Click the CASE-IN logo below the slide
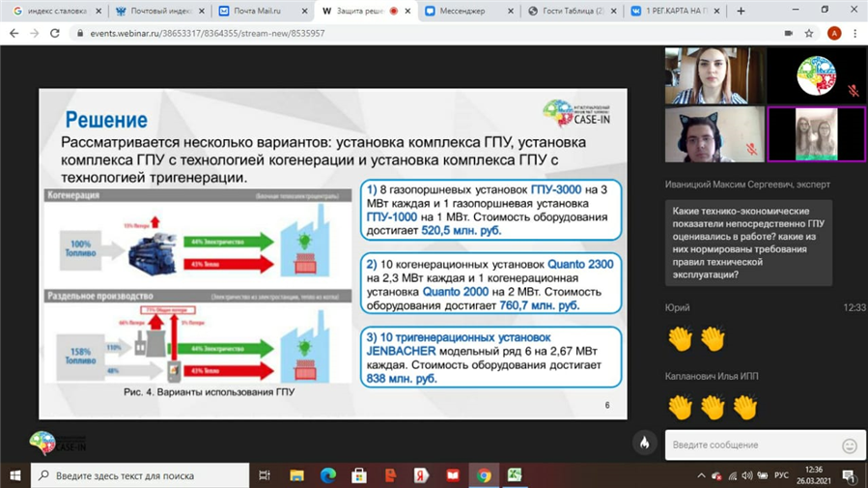Screen dimensions: 868x488 point(58,444)
